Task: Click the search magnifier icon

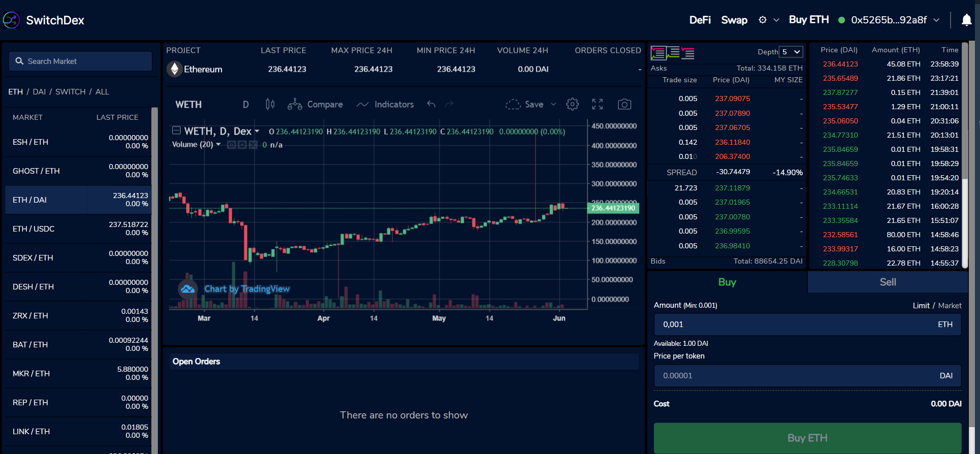Action: pos(19,61)
